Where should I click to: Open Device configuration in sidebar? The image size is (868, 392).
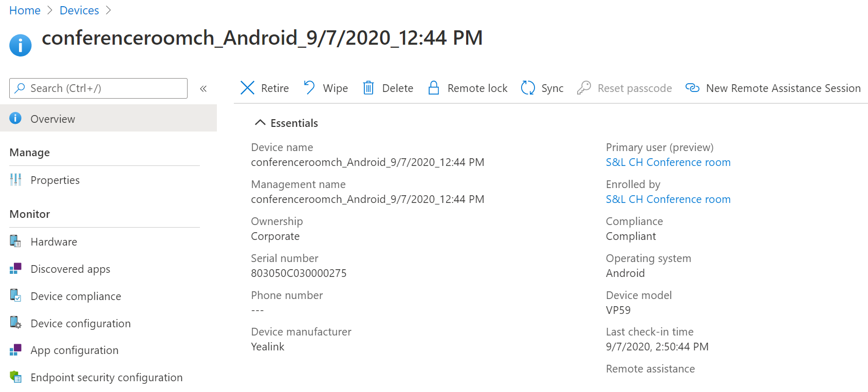(80, 324)
